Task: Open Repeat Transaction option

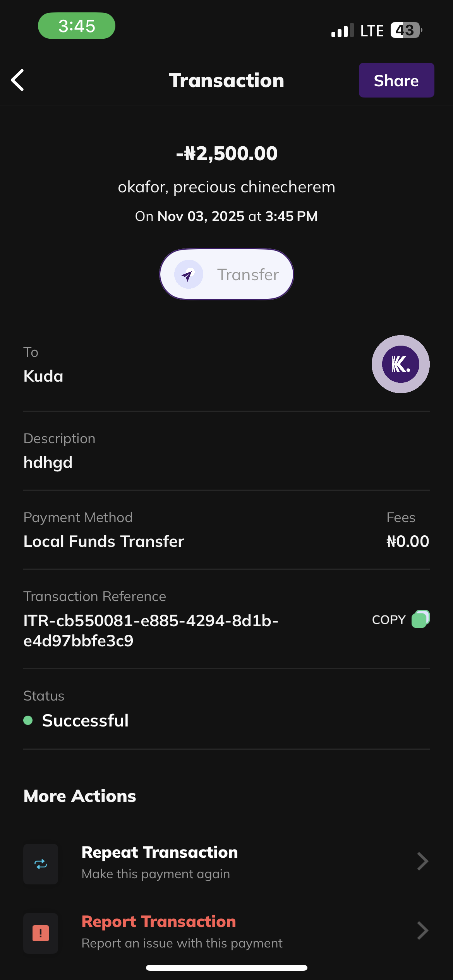Action: [160, 862]
